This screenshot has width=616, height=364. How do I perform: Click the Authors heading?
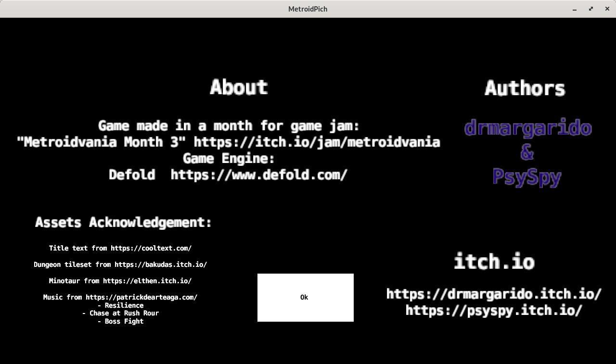[525, 88]
